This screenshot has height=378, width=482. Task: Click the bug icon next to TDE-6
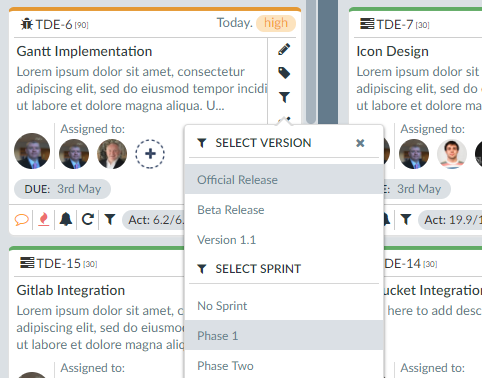27,24
